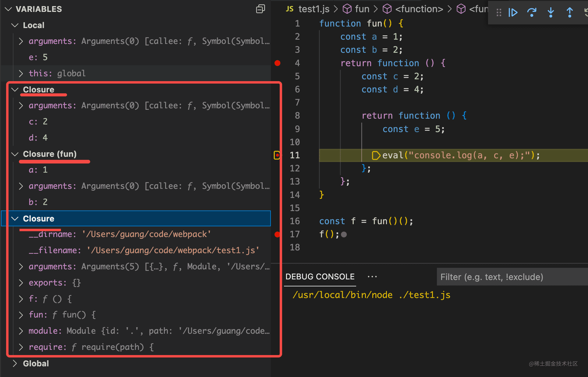Viewport: 588px width, 377px height.
Task: Click Collapse All icon in Variables header
Action: [260, 9]
